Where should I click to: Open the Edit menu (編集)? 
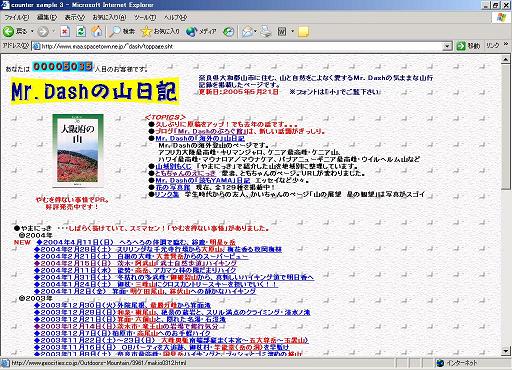(x=47, y=17)
